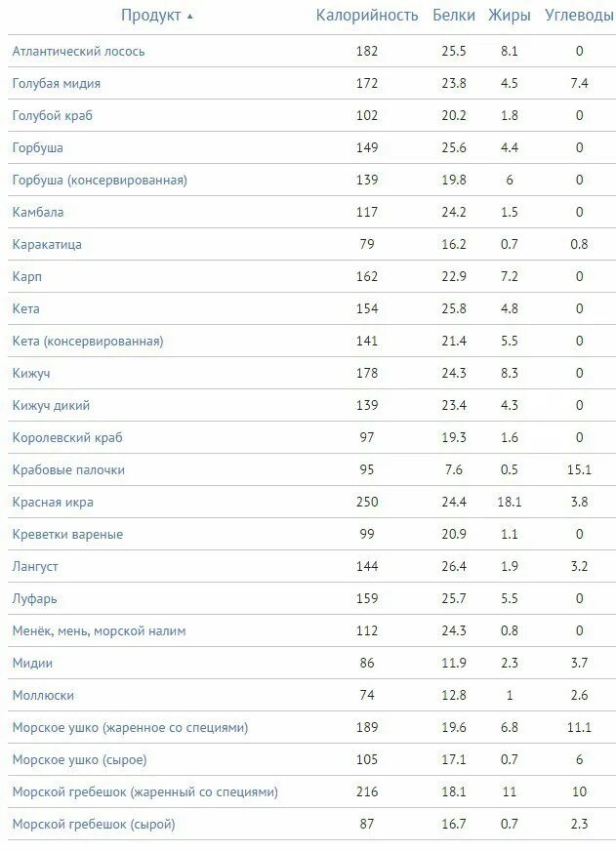Click the Кета (консервированная) link

click(x=88, y=341)
